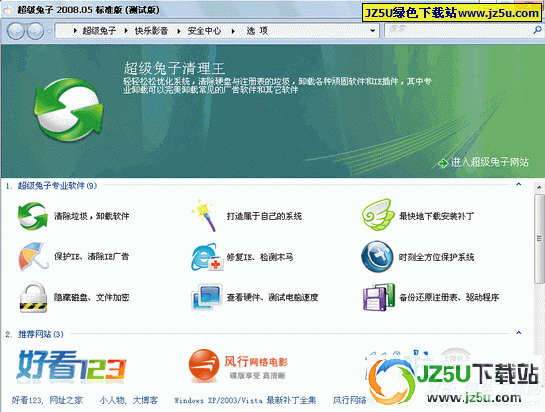Open the address bar dropdown arrow

pyautogui.click(x=373, y=31)
